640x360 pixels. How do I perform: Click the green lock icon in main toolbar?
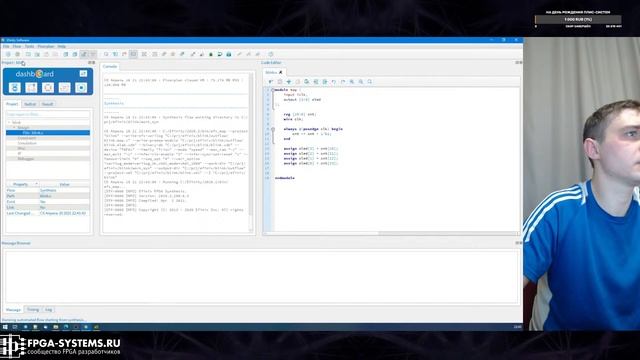click(211, 54)
